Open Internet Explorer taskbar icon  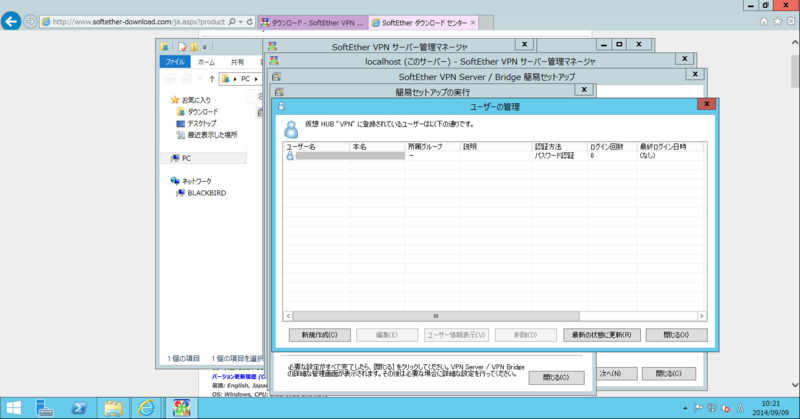[146, 408]
